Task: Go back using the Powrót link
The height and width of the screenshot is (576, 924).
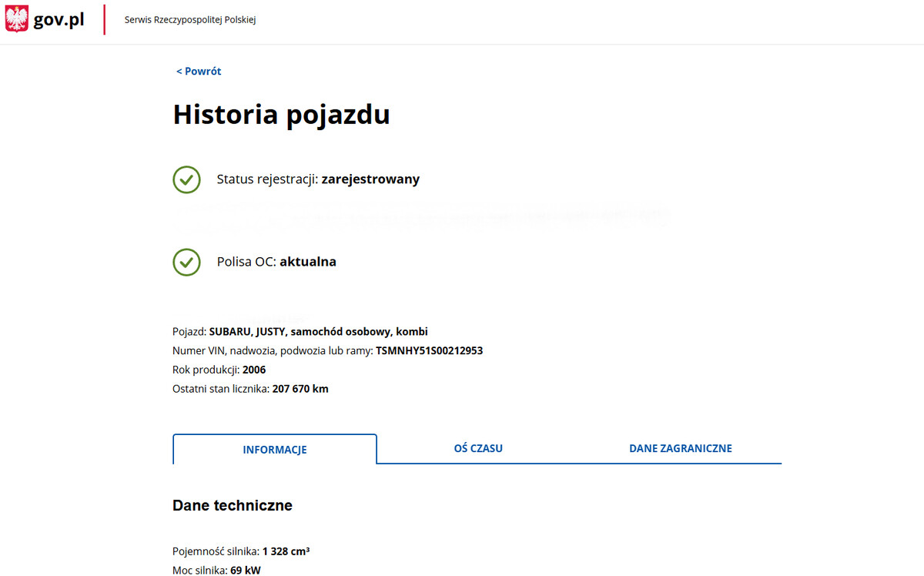Action: click(199, 72)
